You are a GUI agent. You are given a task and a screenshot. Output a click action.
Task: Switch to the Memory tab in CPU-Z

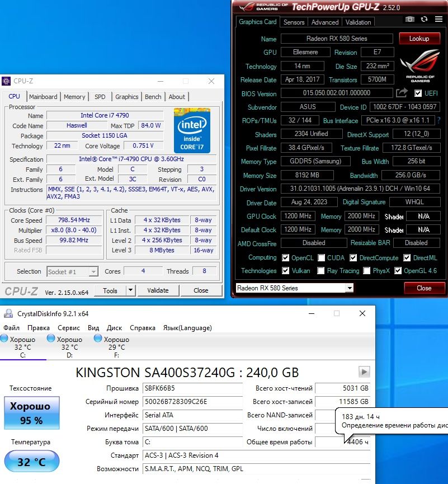[x=74, y=97]
